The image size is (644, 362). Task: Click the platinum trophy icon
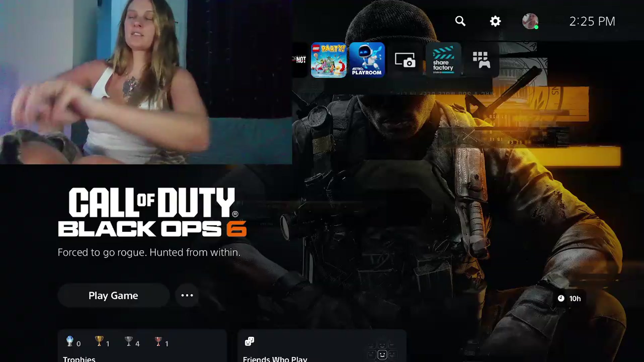click(70, 341)
